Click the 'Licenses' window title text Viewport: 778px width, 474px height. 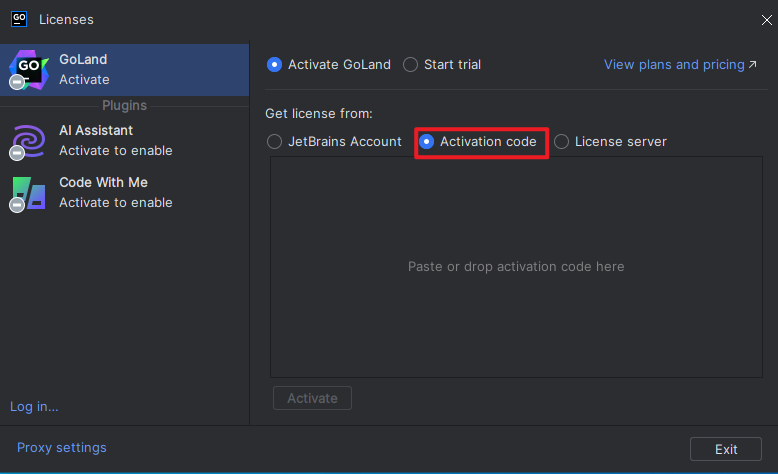(66, 19)
